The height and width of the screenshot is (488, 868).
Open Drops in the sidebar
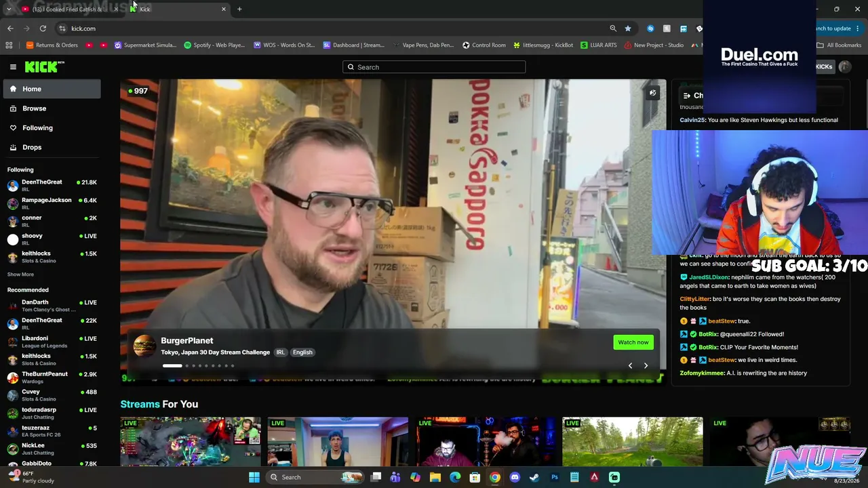tap(52, 147)
